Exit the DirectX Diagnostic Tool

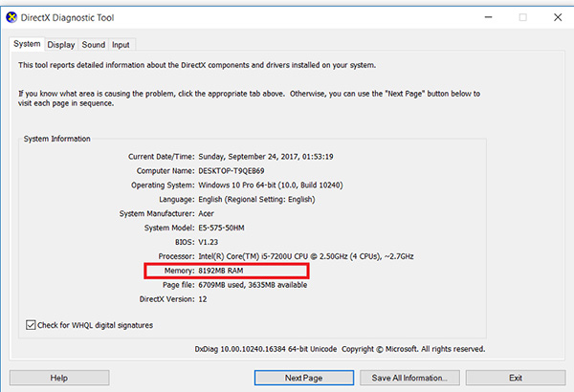pyautogui.click(x=516, y=378)
